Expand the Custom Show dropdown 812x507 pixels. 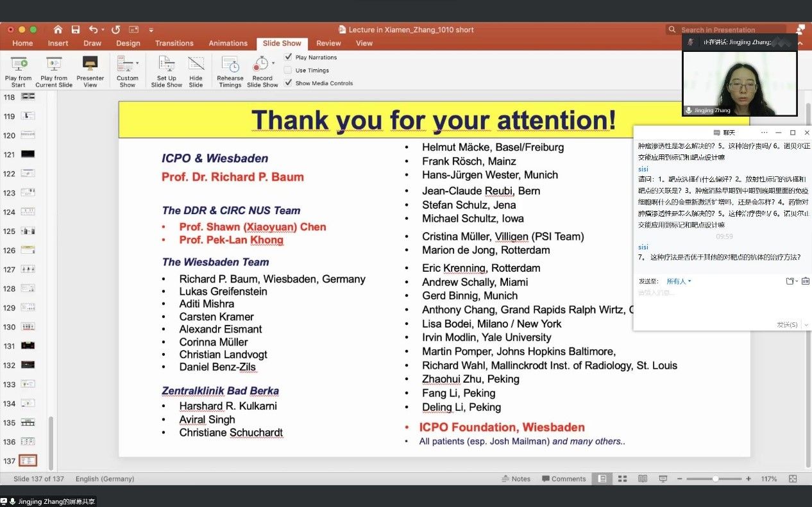[x=137, y=63]
